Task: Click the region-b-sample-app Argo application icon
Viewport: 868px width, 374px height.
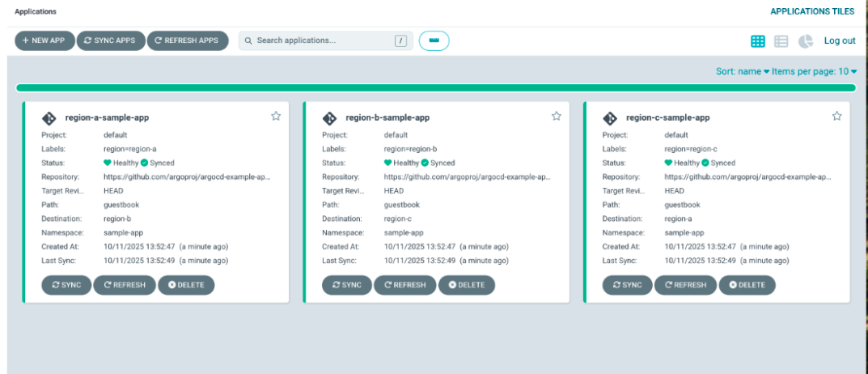Action: (x=329, y=118)
